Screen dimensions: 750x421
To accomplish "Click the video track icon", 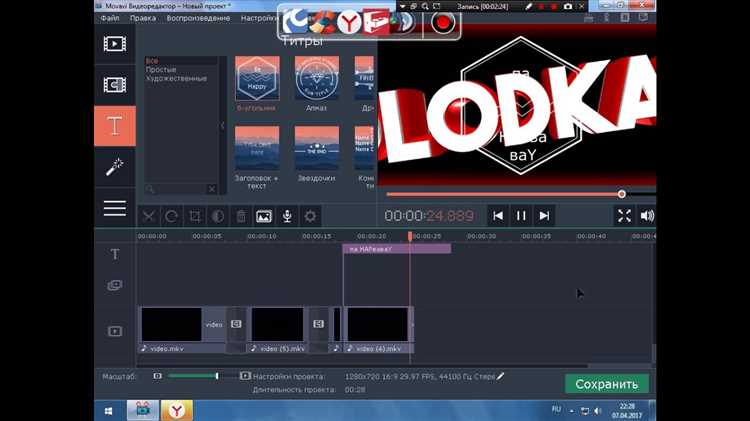I will coord(115,331).
